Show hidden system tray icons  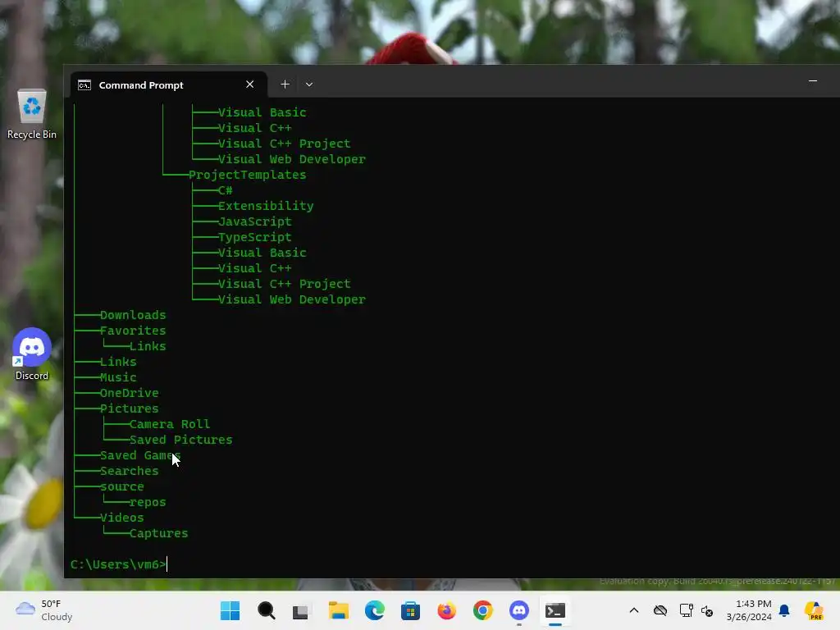[x=634, y=610]
